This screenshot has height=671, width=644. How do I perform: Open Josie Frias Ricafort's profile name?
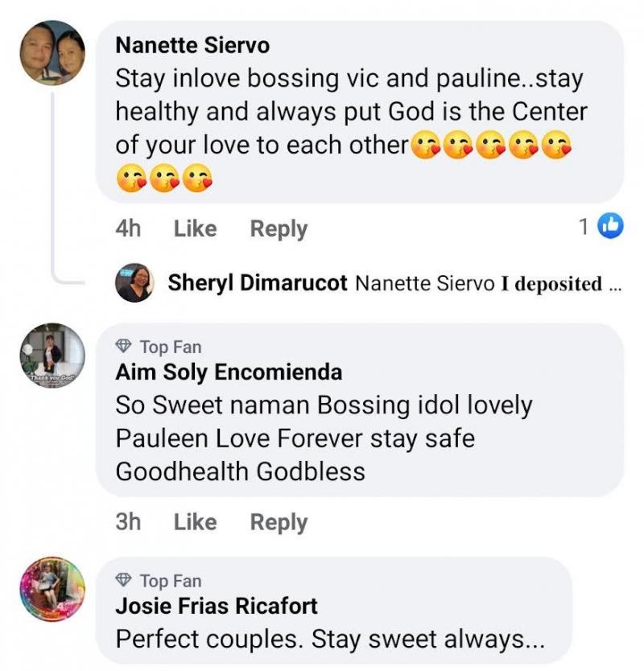click(x=217, y=605)
